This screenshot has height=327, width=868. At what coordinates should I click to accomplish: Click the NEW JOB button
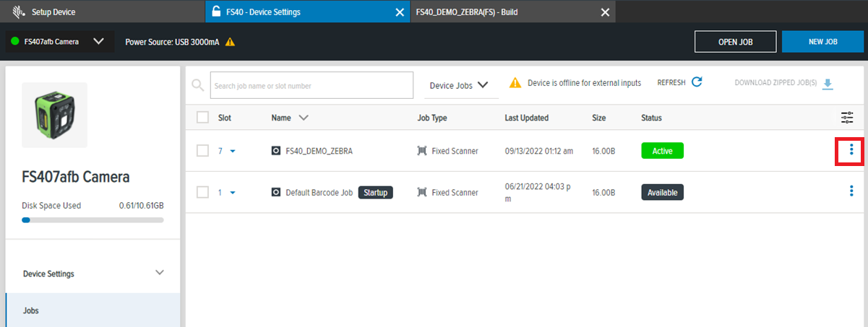point(822,42)
